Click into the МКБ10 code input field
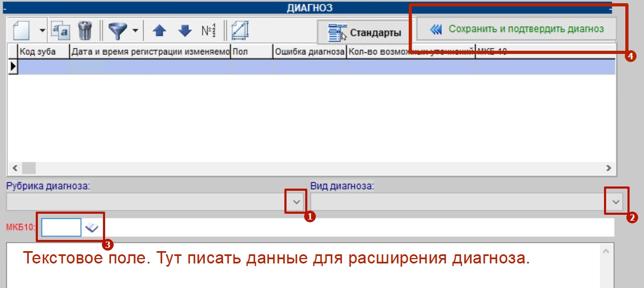The image size is (644, 288). point(61,227)
